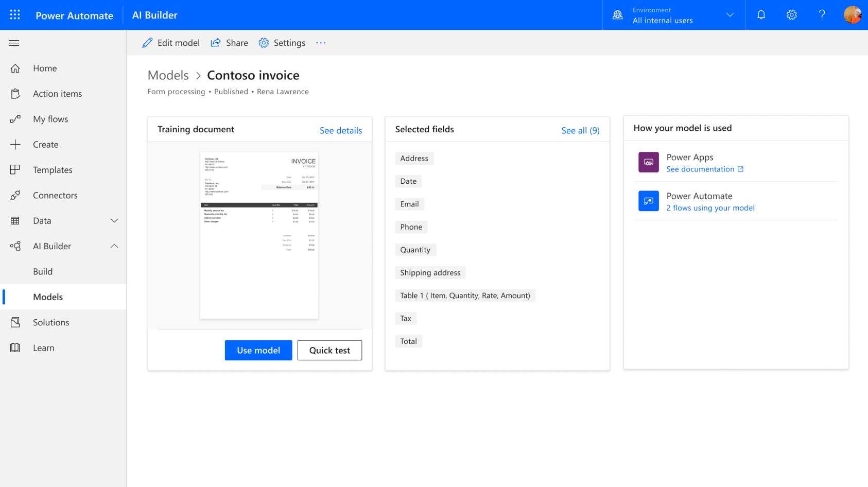Image resolution: width=868 pixels, height=487 pixels.
Task: Click the Connectors plug icon
Action: (x=15, y=195)
